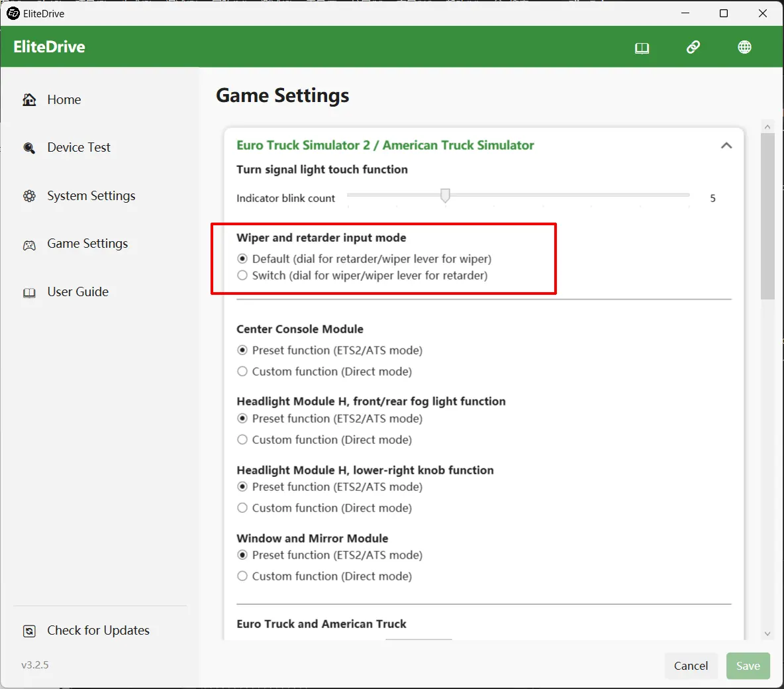The image size is (784, 689).
Task: Click the Game Settings page title
Action: [x=283, y=95]
